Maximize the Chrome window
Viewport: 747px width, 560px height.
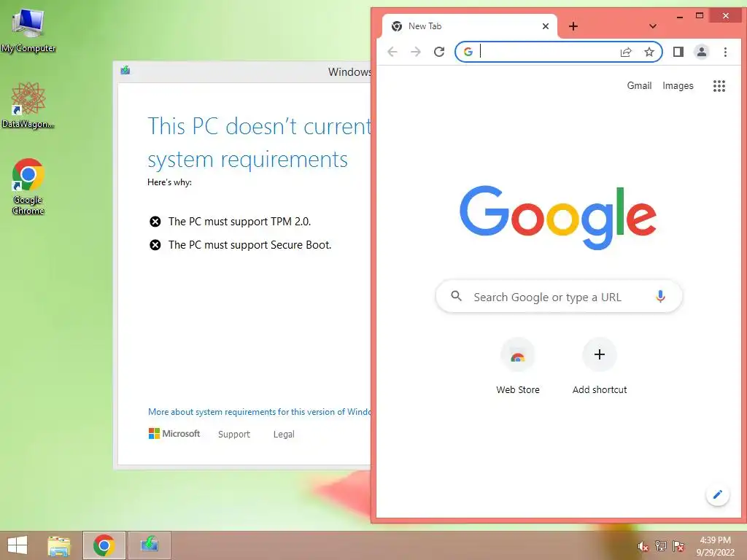coord(700,16)
